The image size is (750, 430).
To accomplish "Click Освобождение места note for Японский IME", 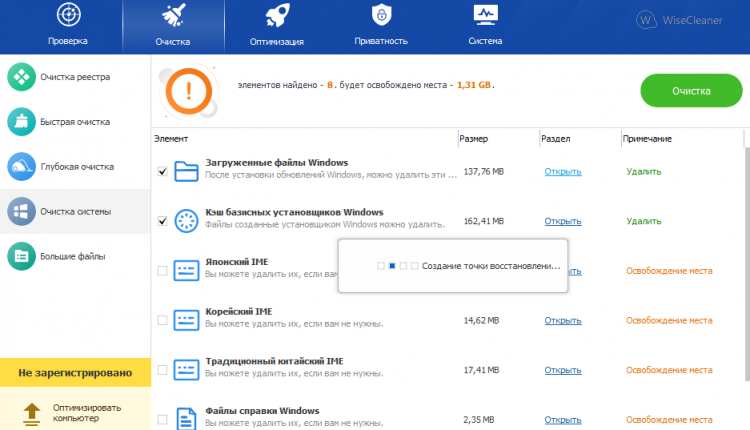I will point(669,271).
